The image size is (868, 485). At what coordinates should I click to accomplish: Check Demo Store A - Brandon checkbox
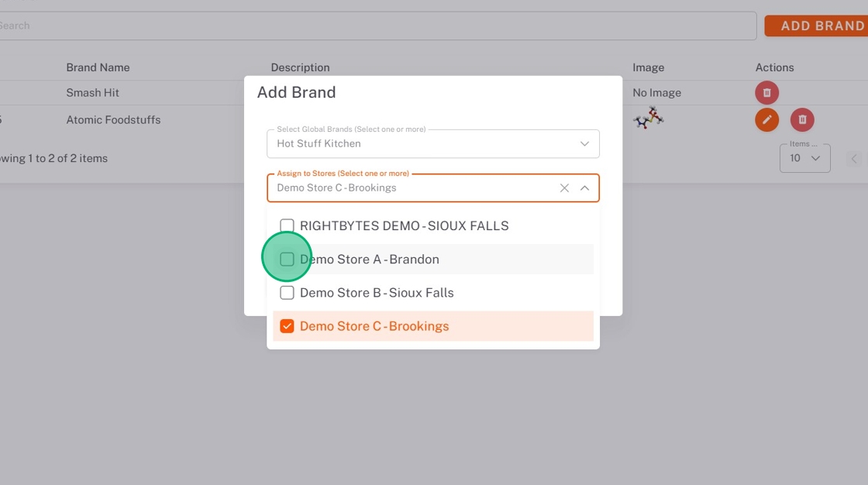pos(287,260)
